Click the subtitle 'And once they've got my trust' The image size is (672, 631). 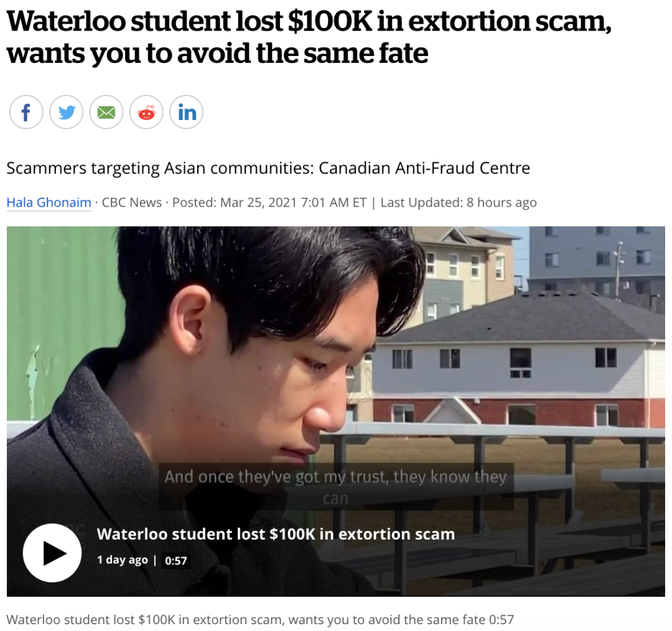(336, 487)
